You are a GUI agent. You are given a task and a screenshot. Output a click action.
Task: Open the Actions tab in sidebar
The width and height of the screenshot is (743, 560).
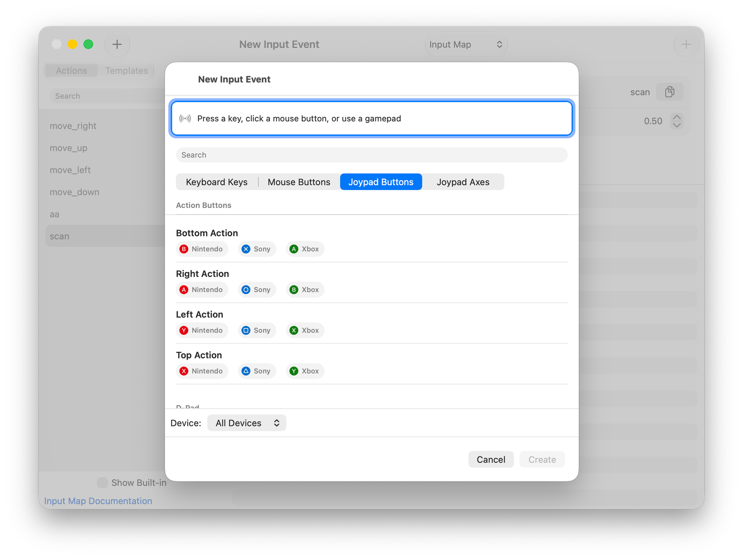click(x=71, y=71)
